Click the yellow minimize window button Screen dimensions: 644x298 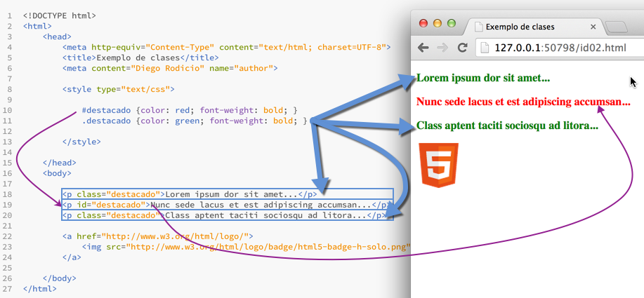[x=438, y=23]
